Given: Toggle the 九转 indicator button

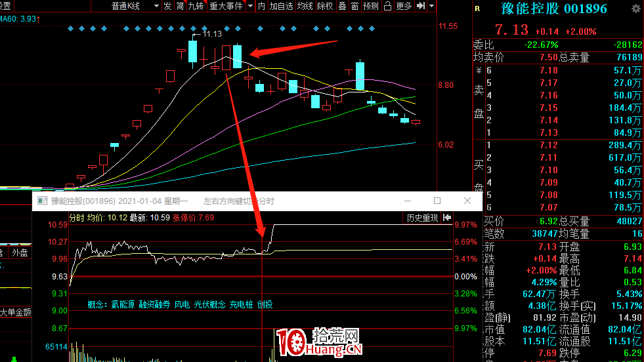Looking at the screenshot, I should pyautogui.click(x=196, y=6).
